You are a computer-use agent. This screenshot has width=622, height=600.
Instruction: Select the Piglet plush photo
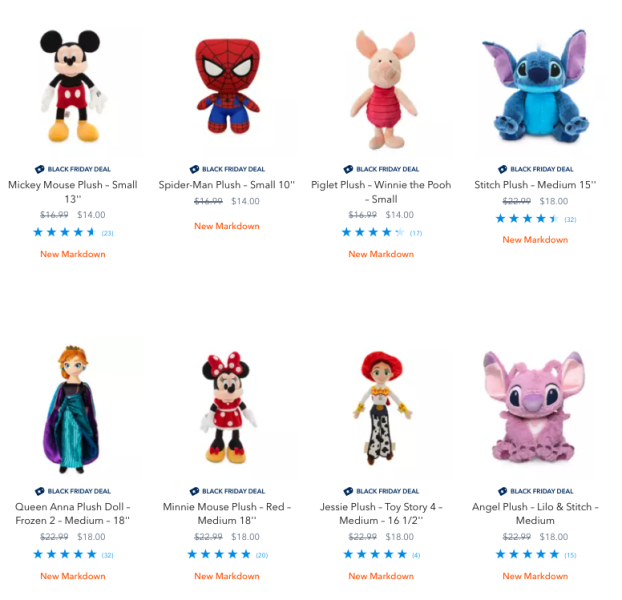[380, 87]
